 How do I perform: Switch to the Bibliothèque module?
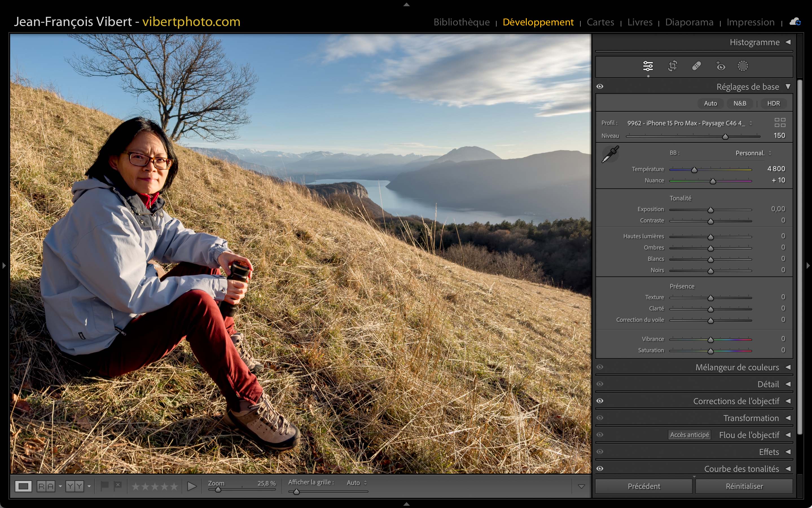[x=461, y=22]
